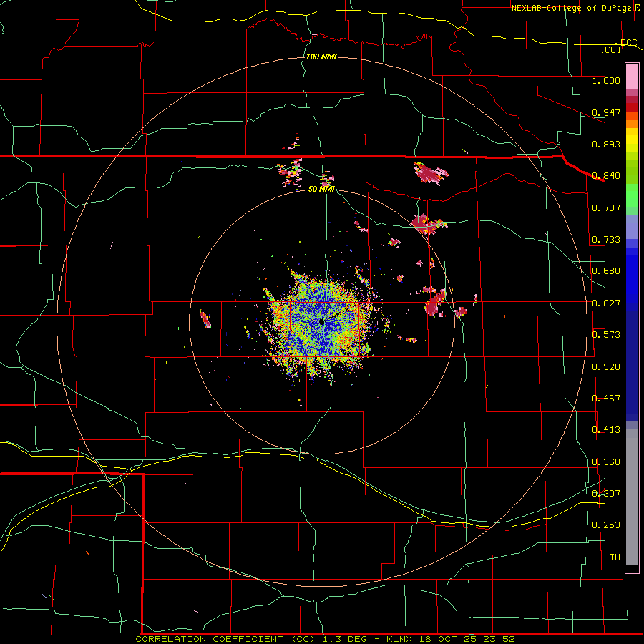Pick the 0.253 value on the color scale
The width and height of the screenshot is (644, 644).
(606, 525)
